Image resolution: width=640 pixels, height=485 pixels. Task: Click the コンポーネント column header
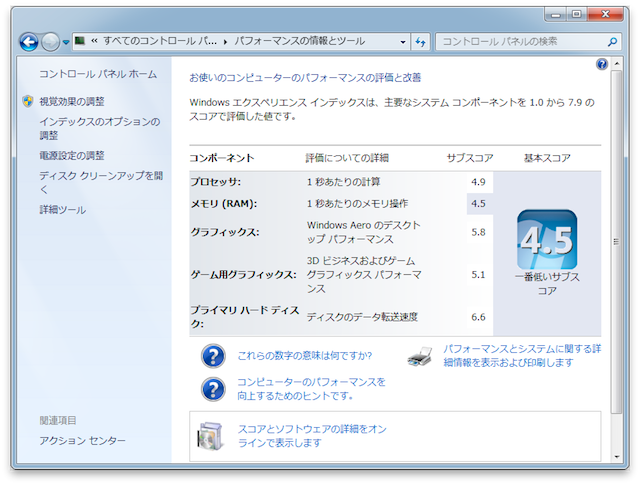pyautogui.click(x=222, y=158)
